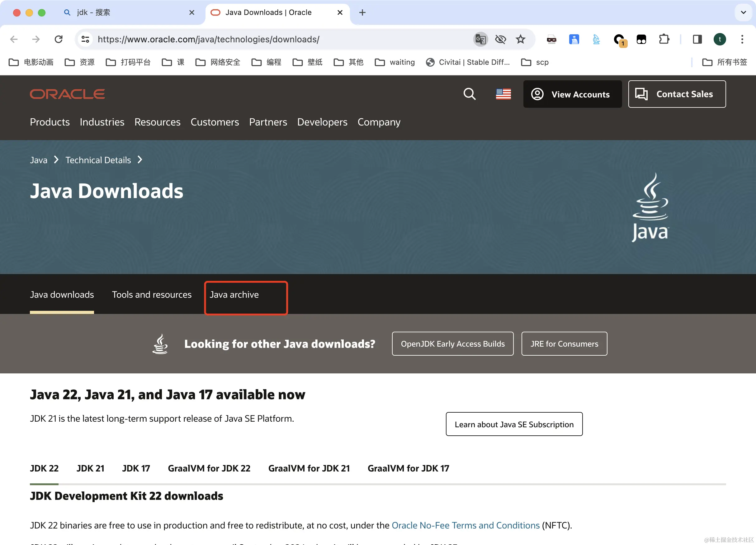This screenshot has width=756, height=545.
Task: Click the Oracle logo in header
Action: tap(67, 94)
